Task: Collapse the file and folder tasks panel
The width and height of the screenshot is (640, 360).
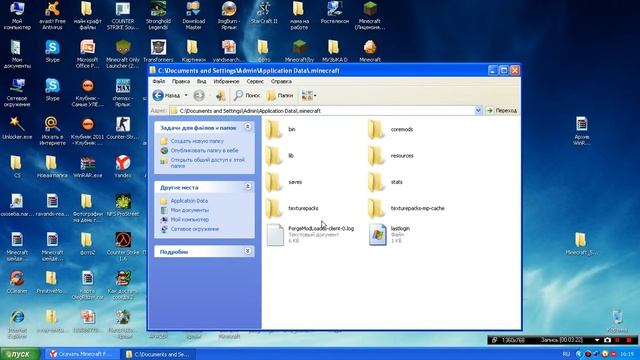Action: coord(247,127)
